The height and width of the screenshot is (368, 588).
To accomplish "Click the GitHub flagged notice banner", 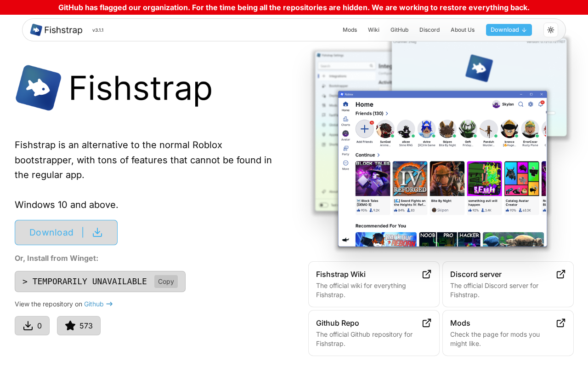I will point(294,7).
